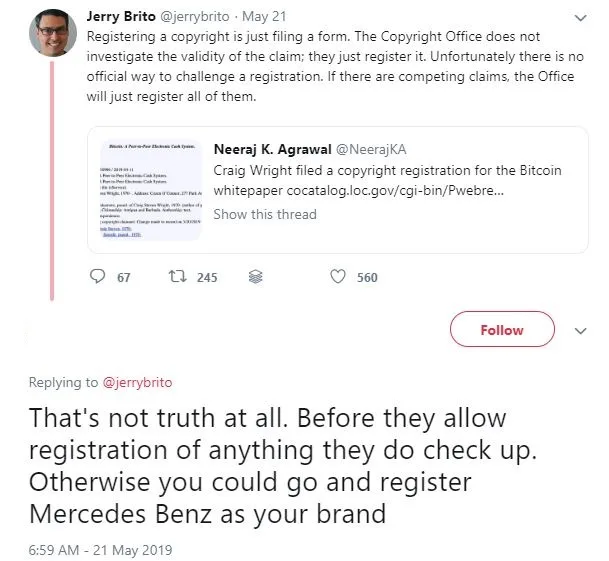Expand the chevron next to the Follow button
Viewport: 609px width, 561px height.
581,330
